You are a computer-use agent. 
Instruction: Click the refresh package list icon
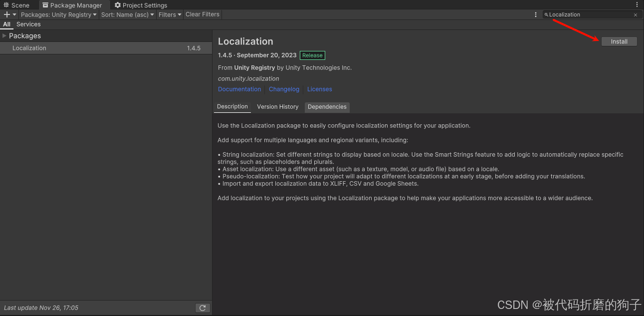point(203,308)
